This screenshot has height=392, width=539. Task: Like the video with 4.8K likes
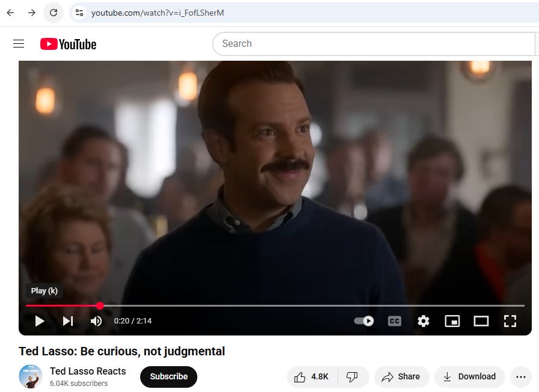click(x=312, y=377)
